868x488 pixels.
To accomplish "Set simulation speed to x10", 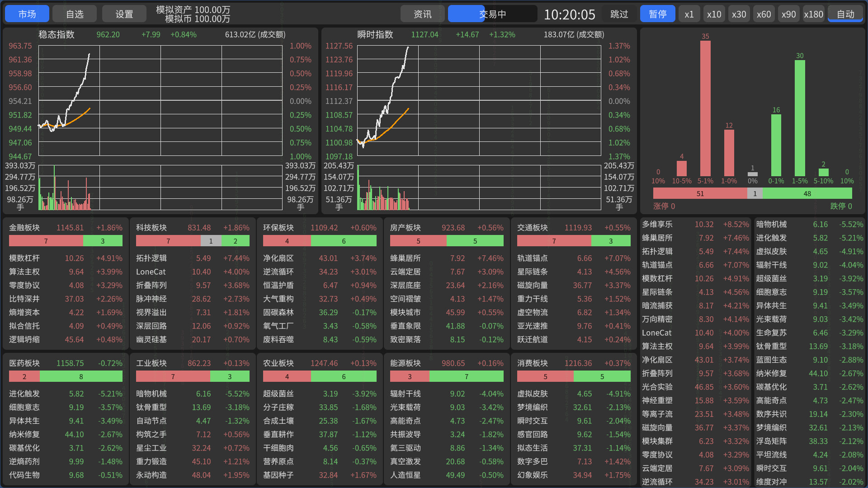I will click(714, 14).
